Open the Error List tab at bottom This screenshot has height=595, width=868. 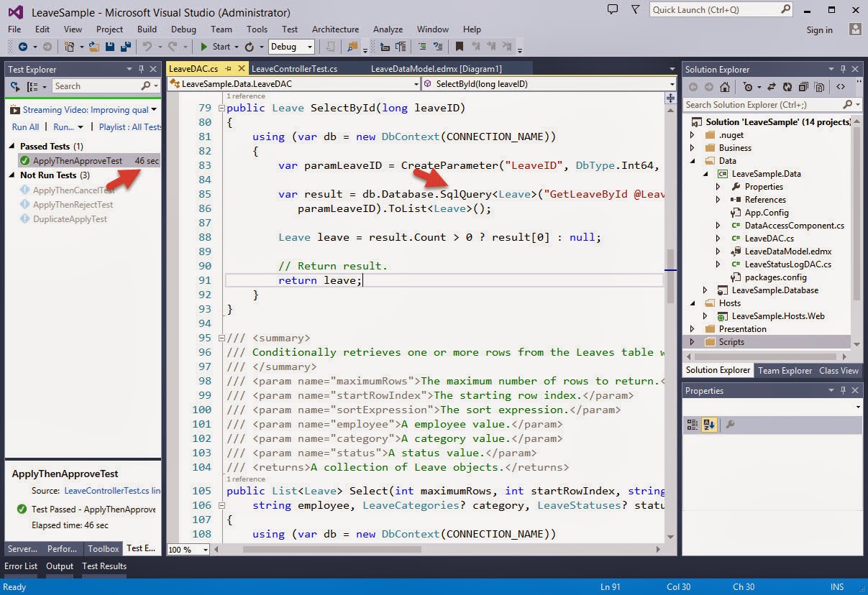[x=21, y=566]
